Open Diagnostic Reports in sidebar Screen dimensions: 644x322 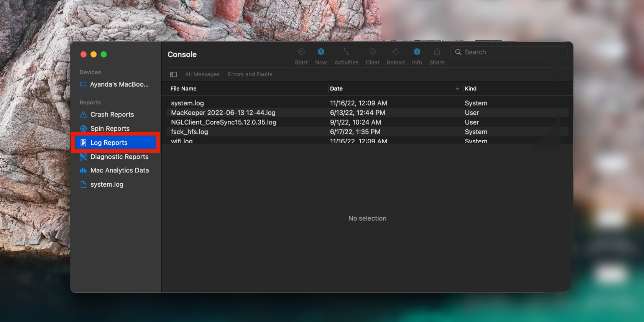click(x=119, y=157)
